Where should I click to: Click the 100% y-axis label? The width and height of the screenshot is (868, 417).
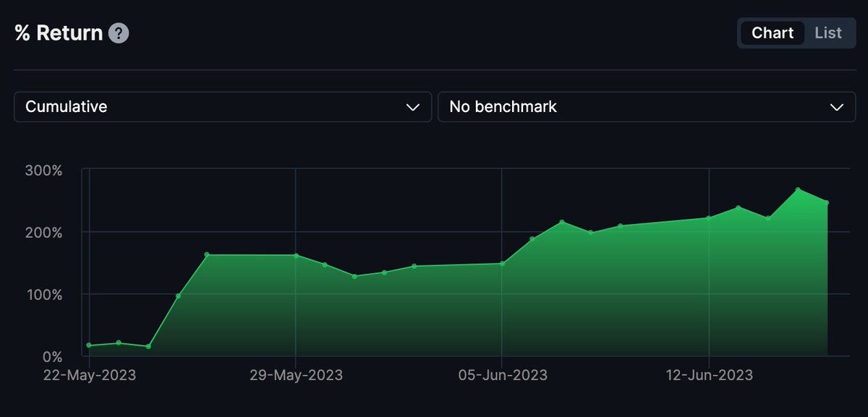pos(44,295)
